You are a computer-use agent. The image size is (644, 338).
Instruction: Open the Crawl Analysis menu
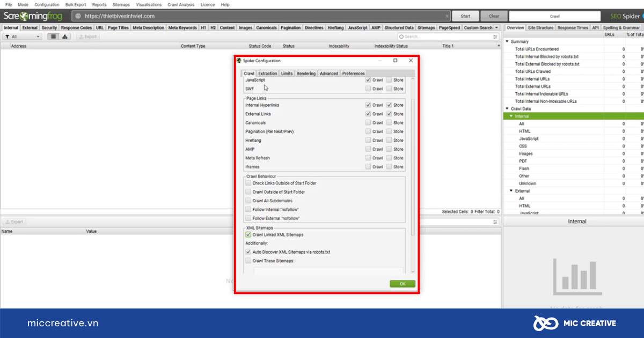click(181, 4)
